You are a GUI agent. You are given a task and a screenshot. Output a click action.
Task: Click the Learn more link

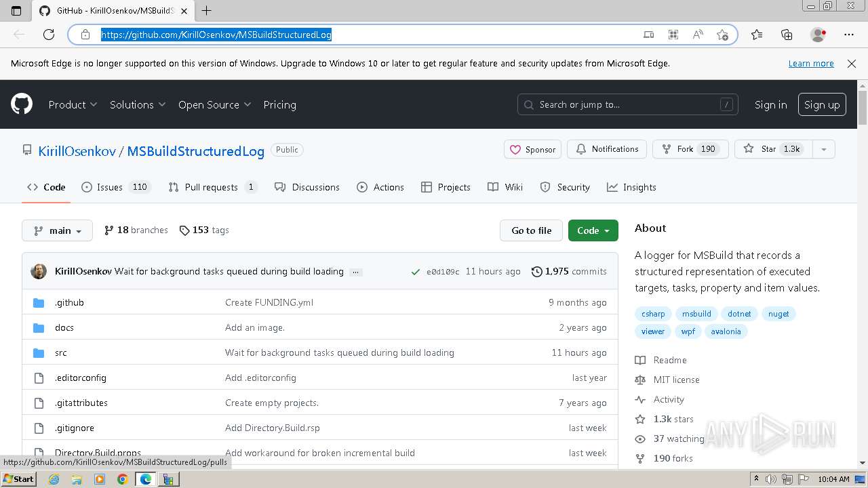[811, 63]
